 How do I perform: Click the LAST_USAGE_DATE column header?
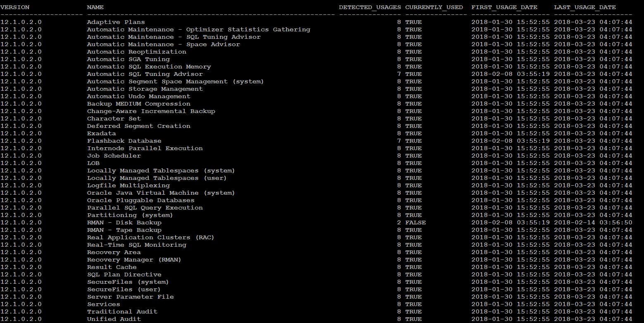[x=585, y=7]
